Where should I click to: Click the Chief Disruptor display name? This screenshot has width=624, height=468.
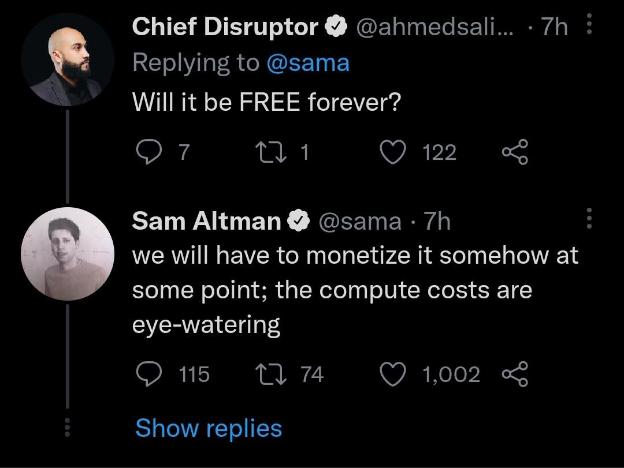click(x=225, y=27)
